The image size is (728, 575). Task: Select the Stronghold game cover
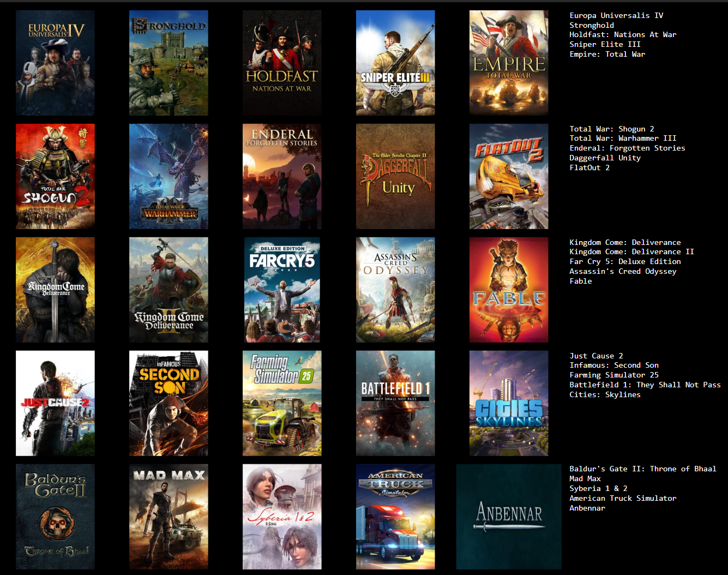tap(169, 63)
